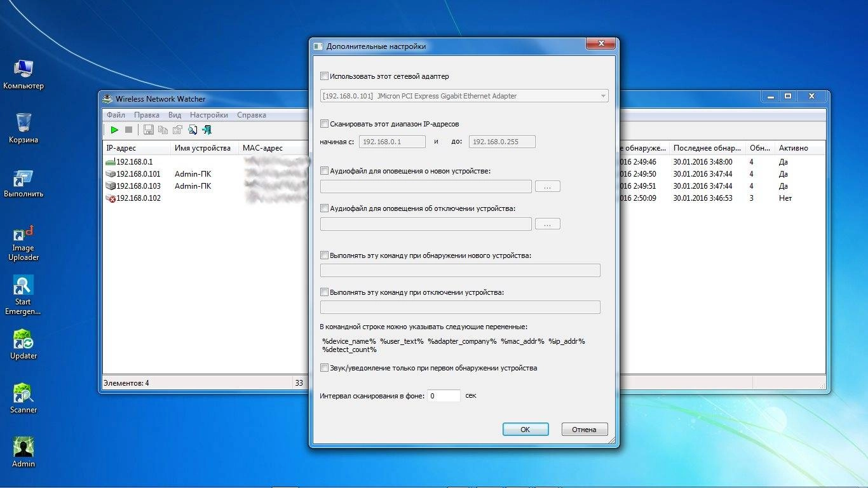Check audio file for device disconnect alert

(x=325, y=208)
